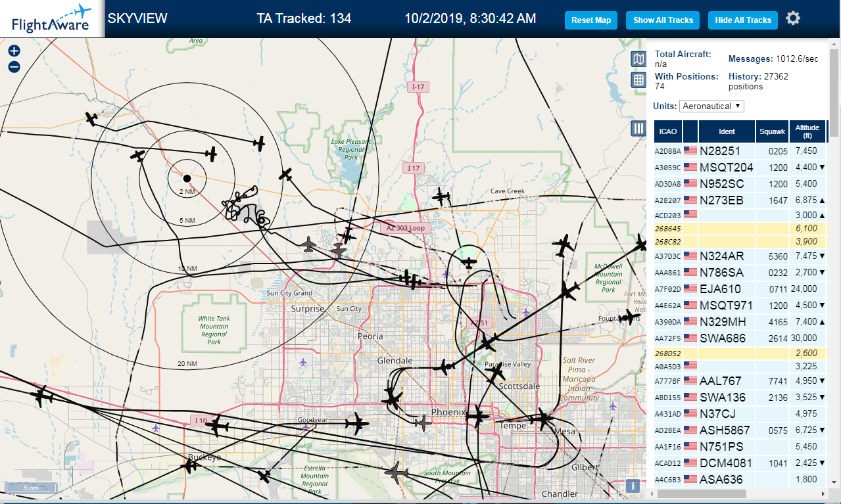The image size is (841, 504).
Task: Click the Hide All Tracks button
Action: tap(743, 20)
